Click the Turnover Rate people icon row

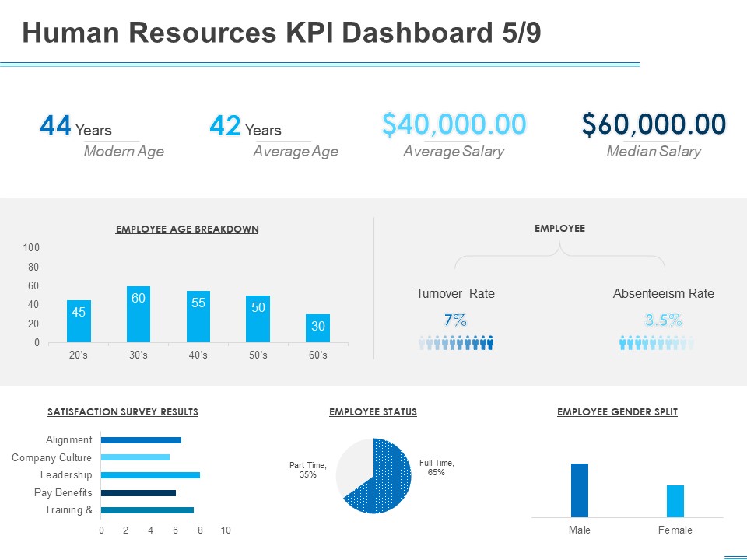(456, 342)
